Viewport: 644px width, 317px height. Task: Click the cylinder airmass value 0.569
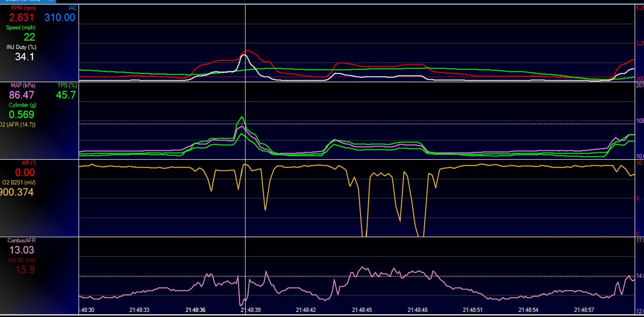(22, 115)
